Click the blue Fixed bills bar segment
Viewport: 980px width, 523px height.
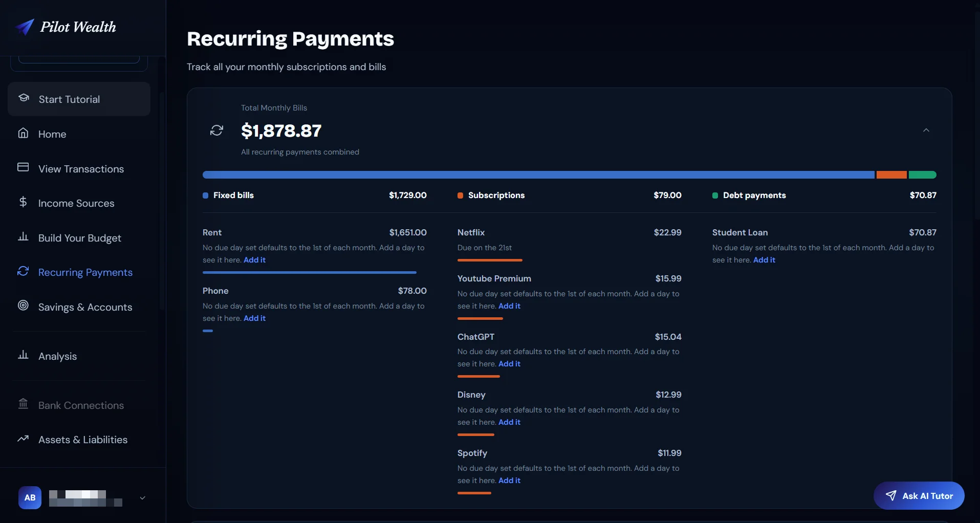[538, 175]
